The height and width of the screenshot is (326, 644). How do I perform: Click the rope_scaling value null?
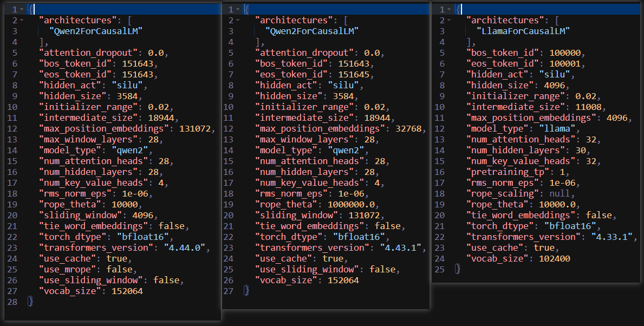click(560, 193)
